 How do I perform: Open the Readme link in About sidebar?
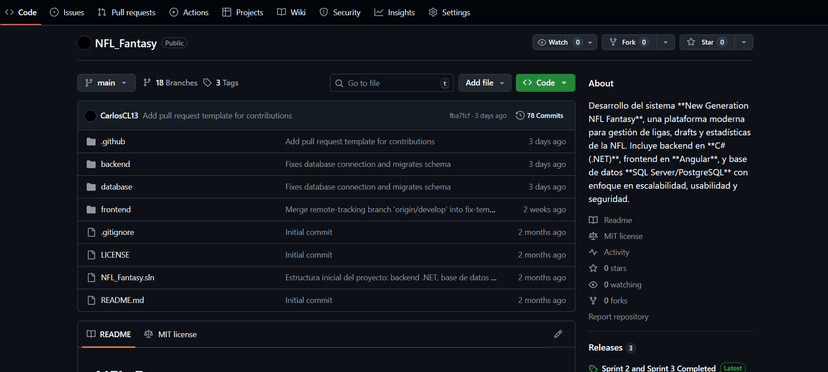[610, 220]
